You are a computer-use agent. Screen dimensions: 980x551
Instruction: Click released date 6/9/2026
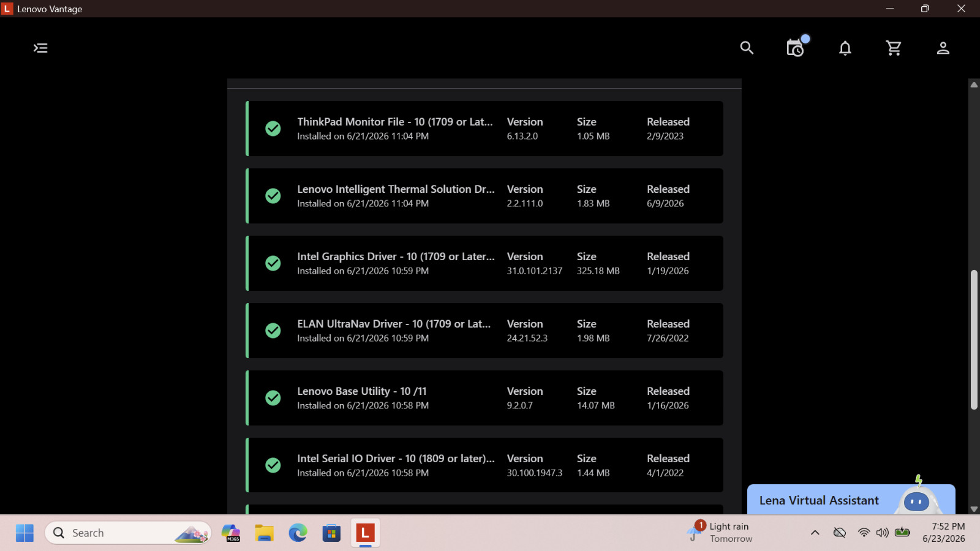click(665, 204)
